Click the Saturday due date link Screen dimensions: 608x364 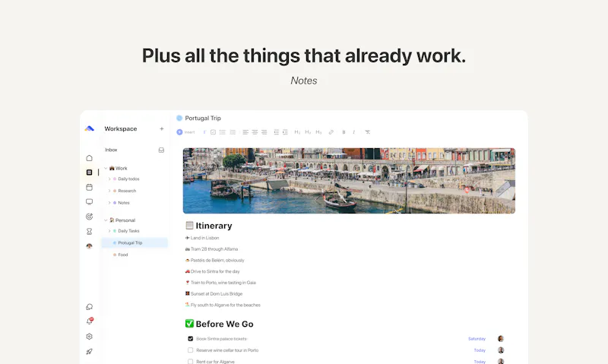pyautogui.click(x=477, y=339)
